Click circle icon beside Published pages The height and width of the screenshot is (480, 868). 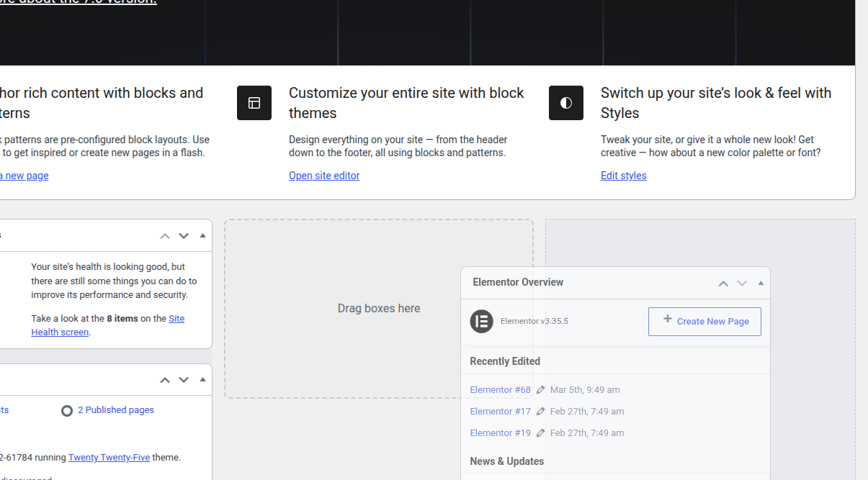pyautogui.click(x=67, y=411)
